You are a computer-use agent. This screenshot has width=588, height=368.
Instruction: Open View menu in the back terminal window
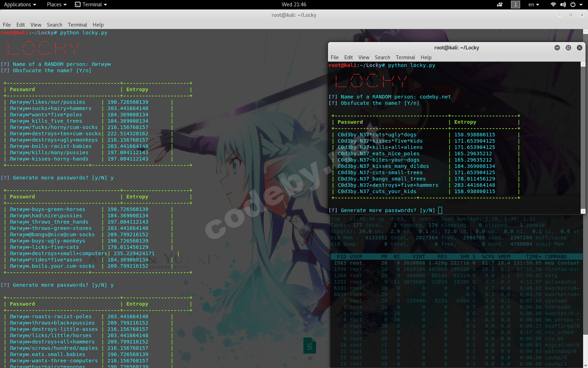coord(36,25)
